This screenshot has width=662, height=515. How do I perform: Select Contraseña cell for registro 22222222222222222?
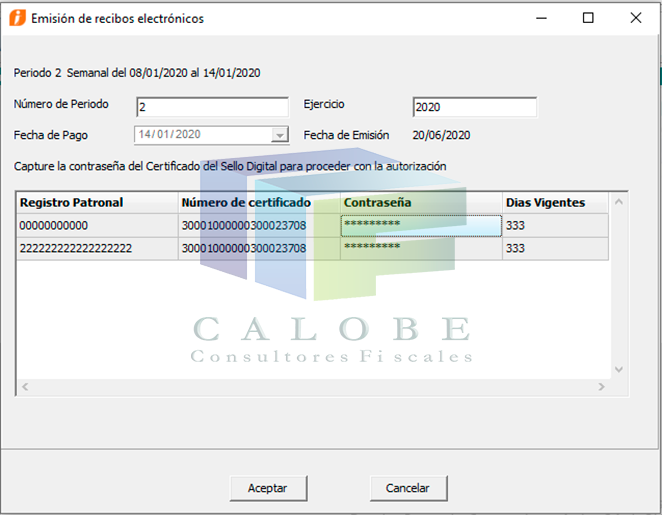pyautogui.click(x=421, y=248)
